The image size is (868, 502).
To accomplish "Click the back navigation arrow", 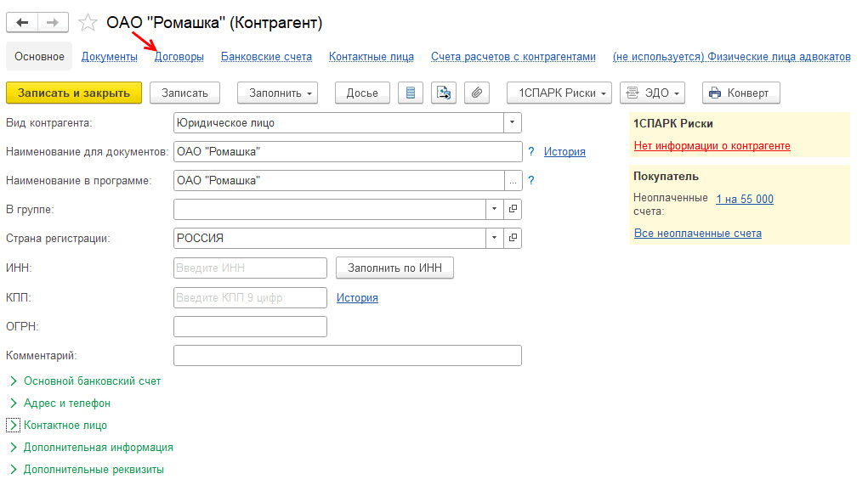I will pyautogui.click(x=22, y=23).
